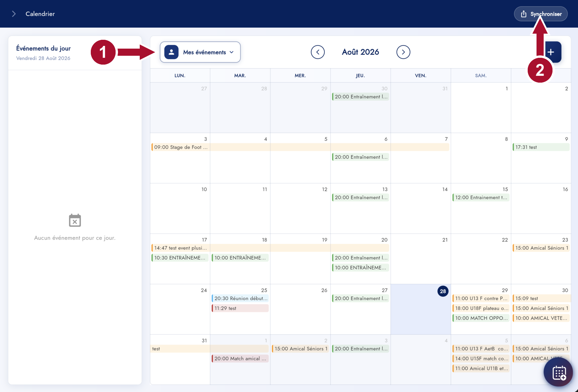Open 20:30 Réunion début... event
Viewport: 578px width, 392px height.
(240, 298)
